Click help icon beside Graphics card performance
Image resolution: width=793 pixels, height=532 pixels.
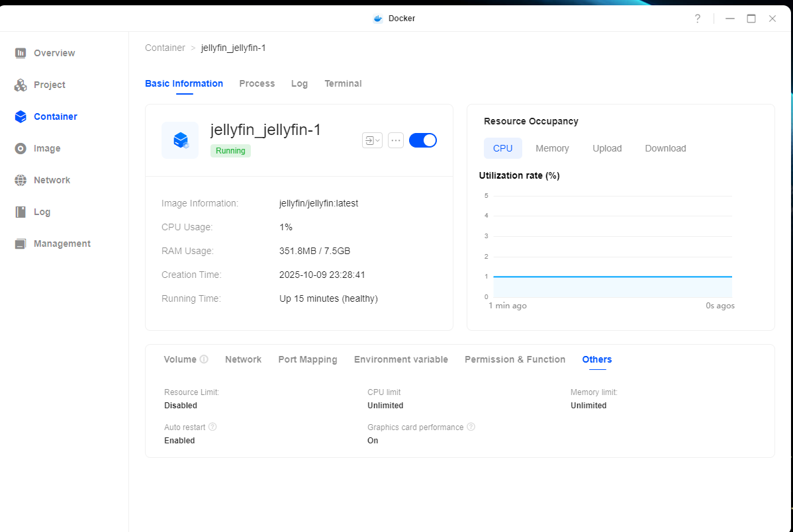tap(471, 427)
